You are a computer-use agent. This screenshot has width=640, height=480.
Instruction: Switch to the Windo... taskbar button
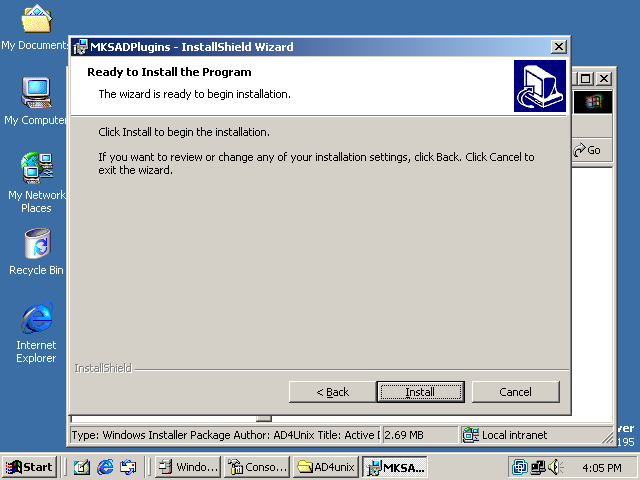point(188,467)
